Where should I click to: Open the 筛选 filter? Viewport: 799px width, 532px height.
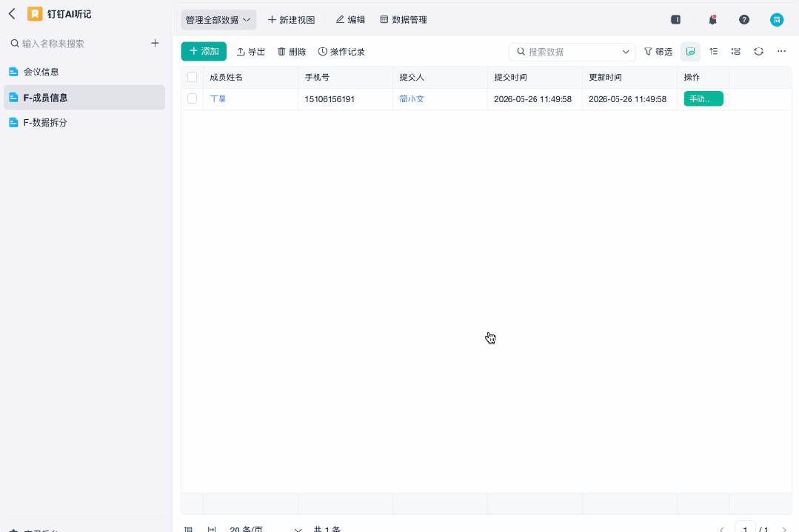coord(658,52)
